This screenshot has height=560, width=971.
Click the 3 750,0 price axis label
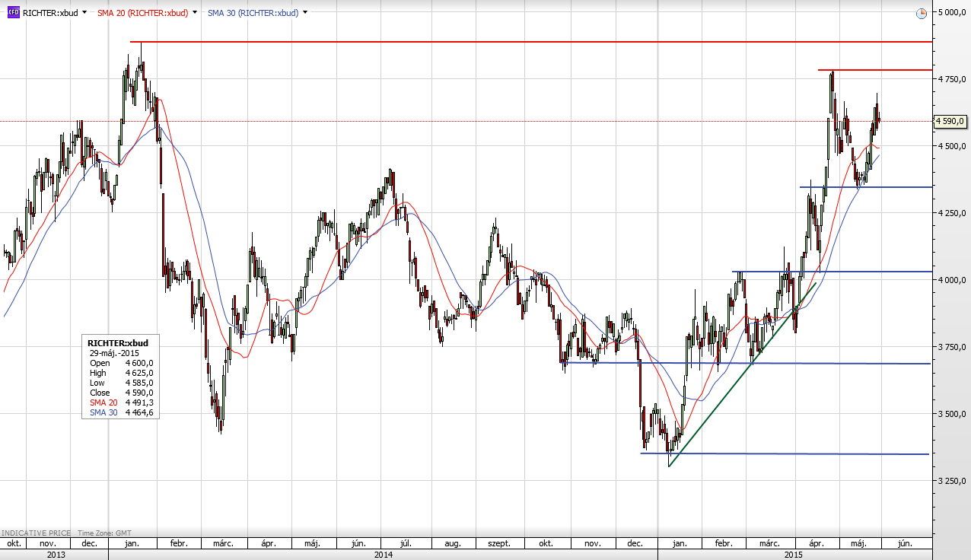pos(952,347)
